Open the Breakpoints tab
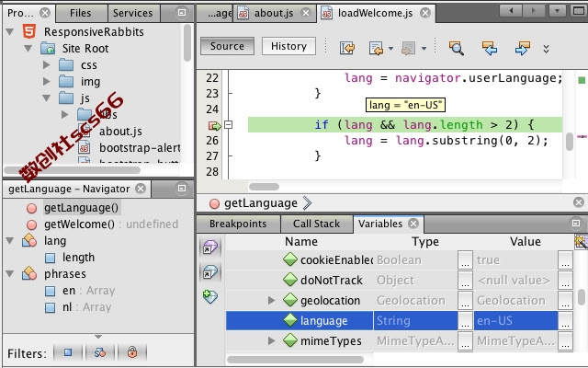588x368 pixels. pos(238,224)
